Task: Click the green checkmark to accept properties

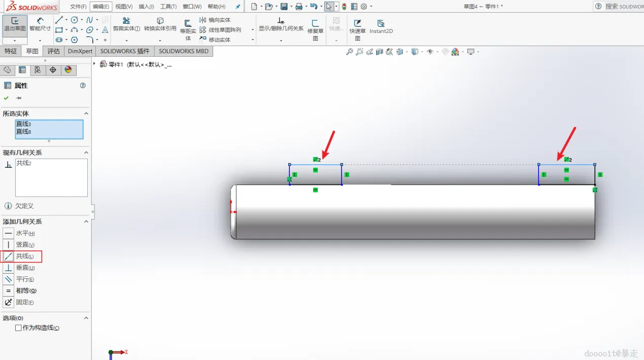Action: (6, 98)
